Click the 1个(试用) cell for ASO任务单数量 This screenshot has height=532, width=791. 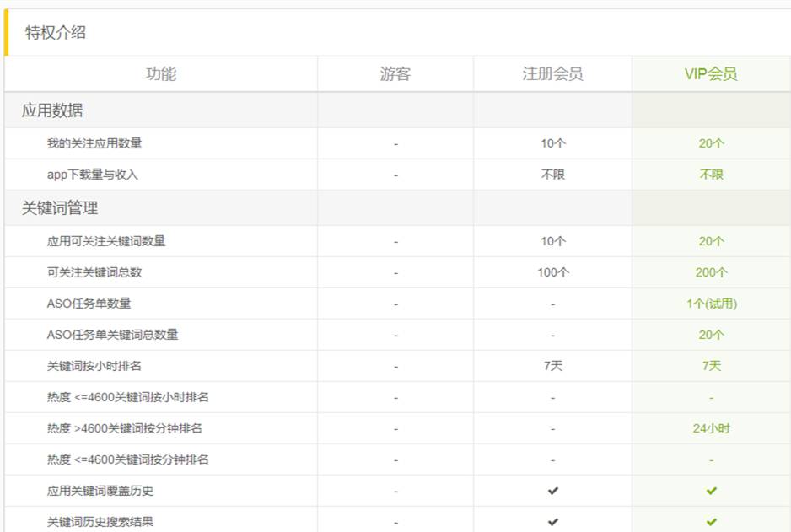click(x=711, y=303)
